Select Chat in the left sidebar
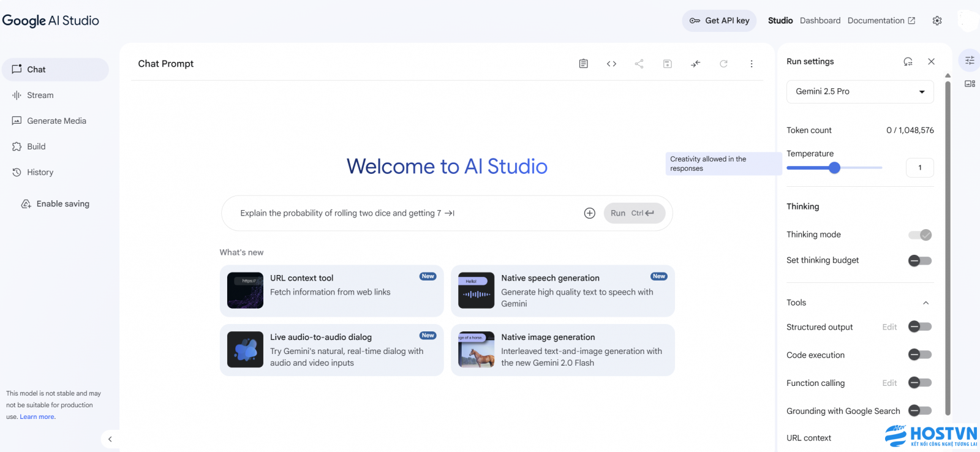980x452 pixels. 55,69
